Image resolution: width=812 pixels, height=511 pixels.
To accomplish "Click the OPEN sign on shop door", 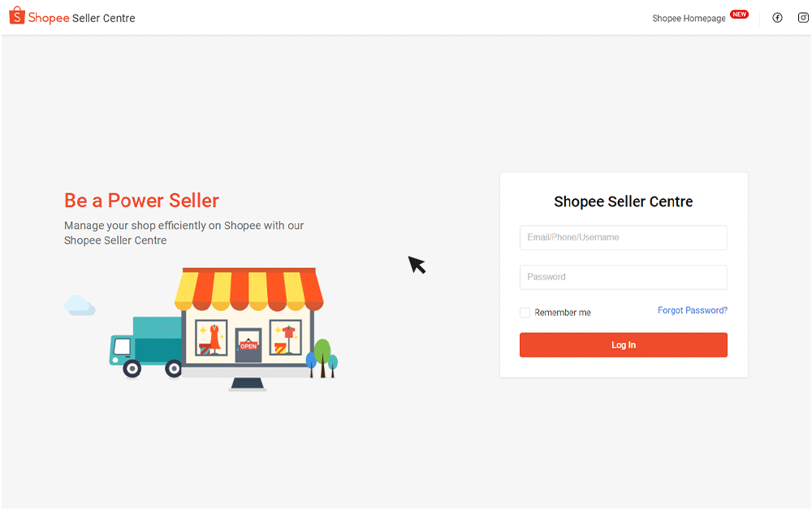I will tap(248, 346).
